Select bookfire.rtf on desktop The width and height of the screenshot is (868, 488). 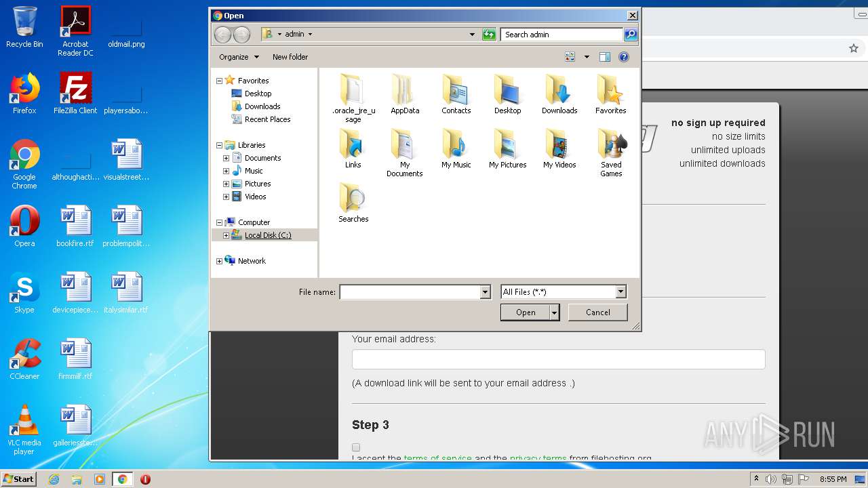pos(75,226)
